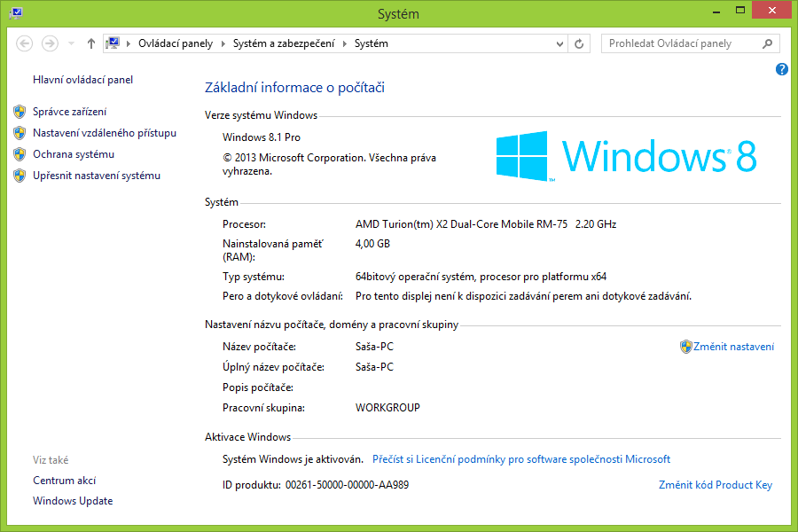Screen dimensions: 798x532
Task: Click the shield icon beside Správce zařízení
Action: pyautogui.click(x=20, y=112)
